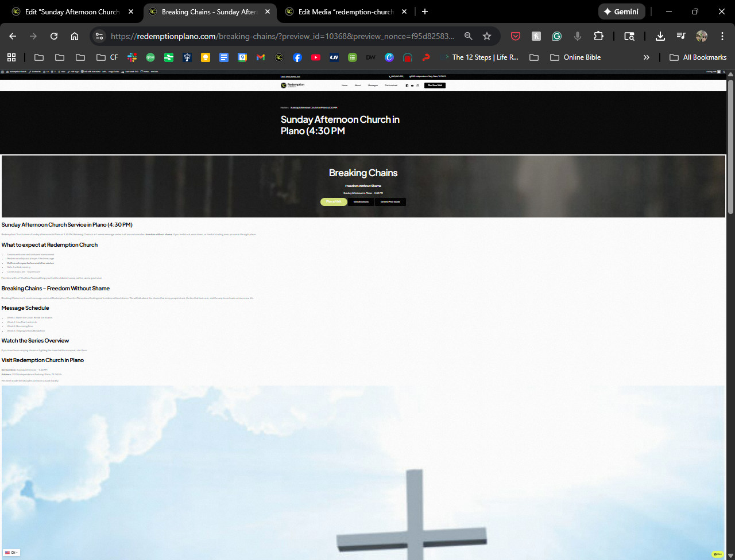Switch to the Edit Media "redemption-church" tab
735x560 pixels.
[x=346, y=11]
